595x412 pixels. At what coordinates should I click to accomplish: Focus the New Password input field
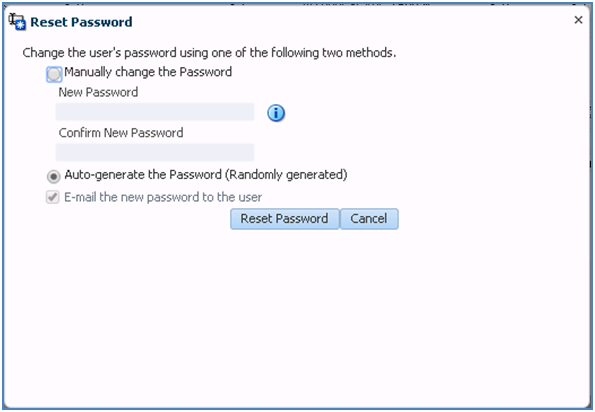coord(155,112)
